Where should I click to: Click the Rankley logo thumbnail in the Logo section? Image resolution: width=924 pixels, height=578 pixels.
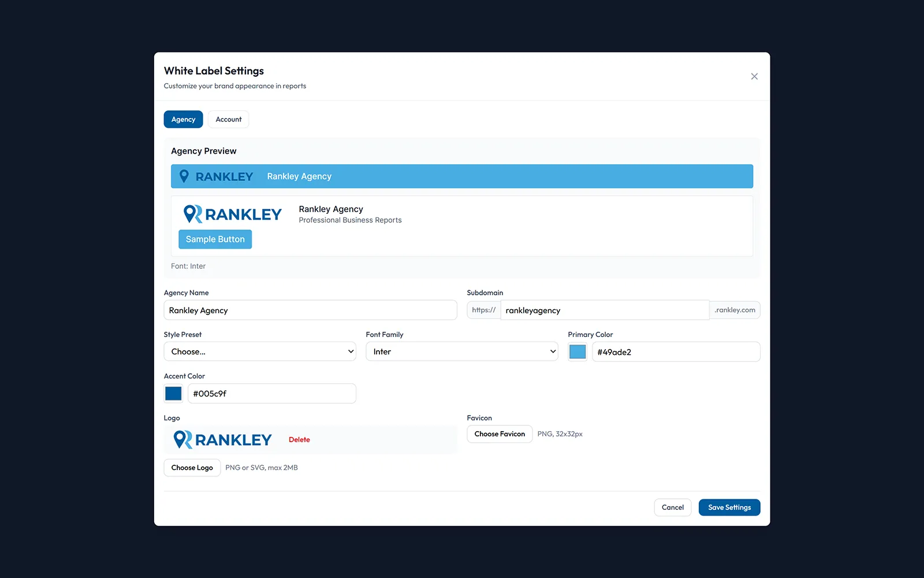(x=182, y=439)
